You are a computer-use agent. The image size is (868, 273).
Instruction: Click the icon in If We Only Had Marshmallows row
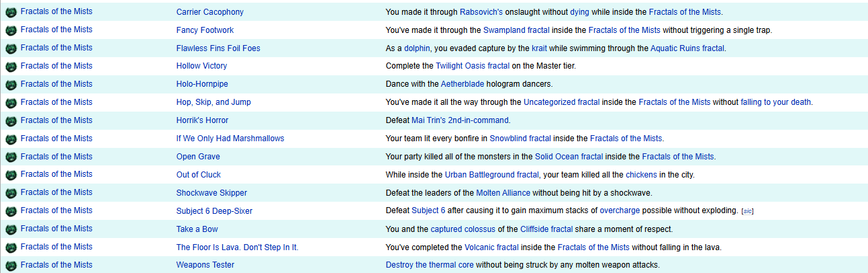coord(10,139)
